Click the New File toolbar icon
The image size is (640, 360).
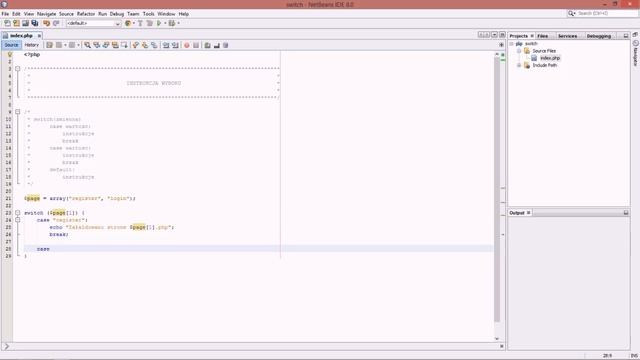tap(7, 23)
